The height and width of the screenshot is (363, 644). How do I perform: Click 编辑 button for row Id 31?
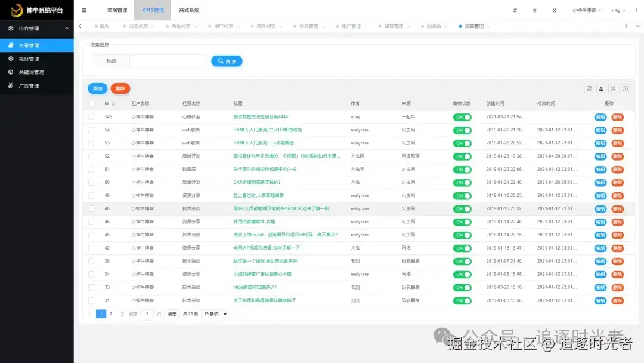(x=600, y=300)
